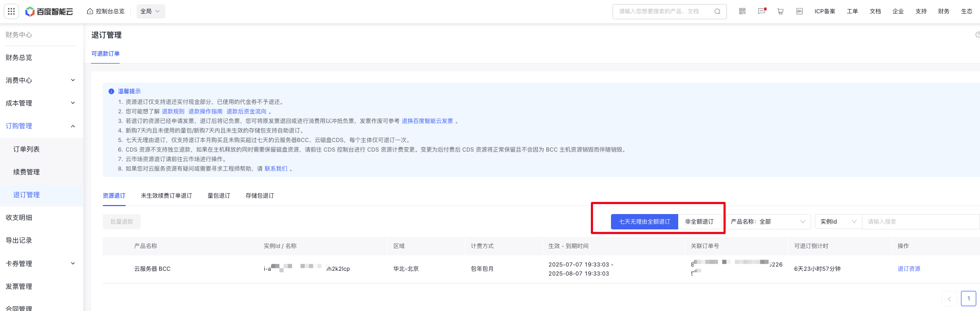Open 生态 in the top navigation
Image resolution: width=980 pixels, height=311 pixels.
[967, 11]
